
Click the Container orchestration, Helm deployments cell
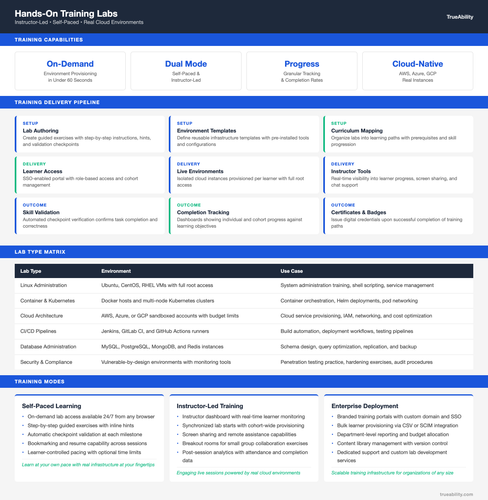pos(349,301)
